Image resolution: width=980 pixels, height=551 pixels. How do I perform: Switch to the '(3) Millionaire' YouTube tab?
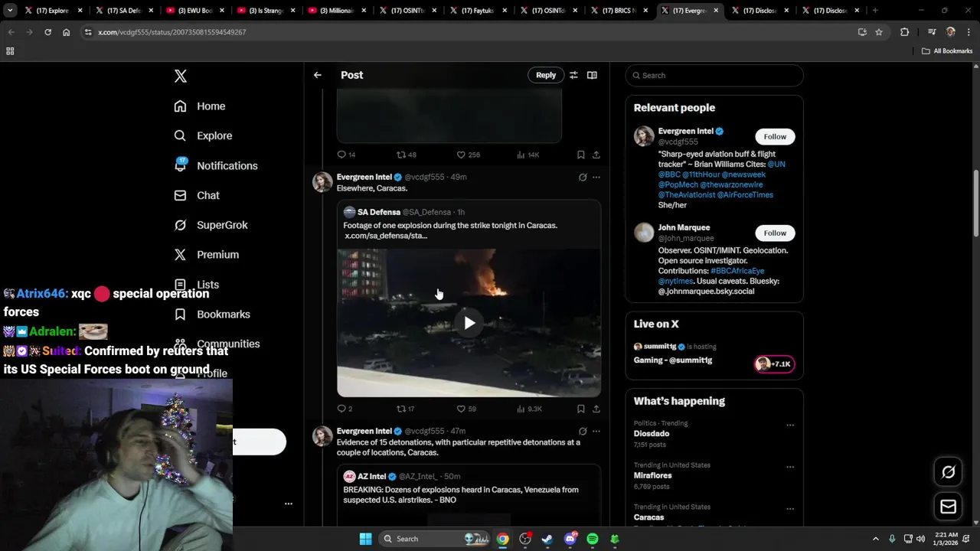click(x=336, y=11)
